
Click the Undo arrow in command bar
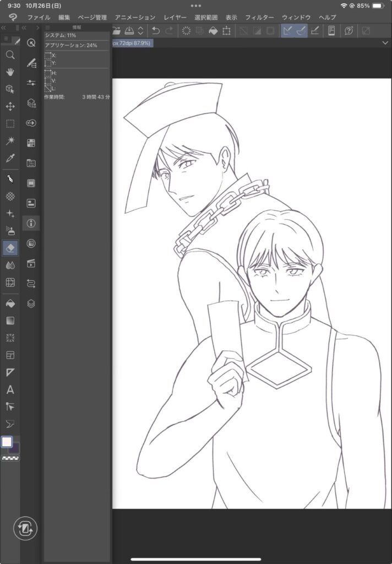tap(156, 31)
